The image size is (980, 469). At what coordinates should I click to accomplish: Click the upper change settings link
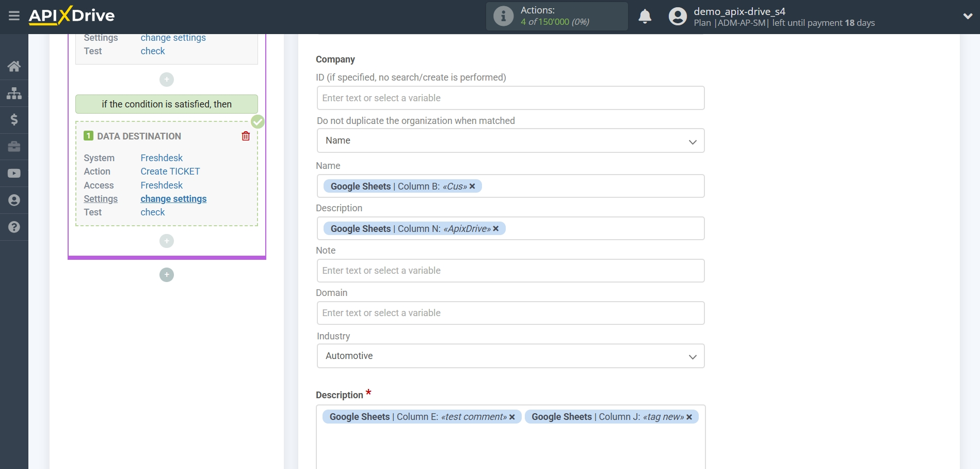pyautogui.click(x=173, y=38)
